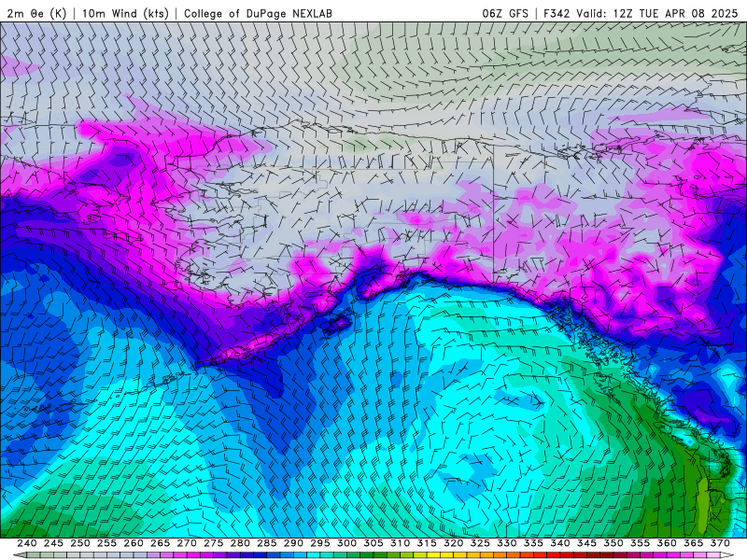Click the 350 value on the color scale

[x=613, y=543]
